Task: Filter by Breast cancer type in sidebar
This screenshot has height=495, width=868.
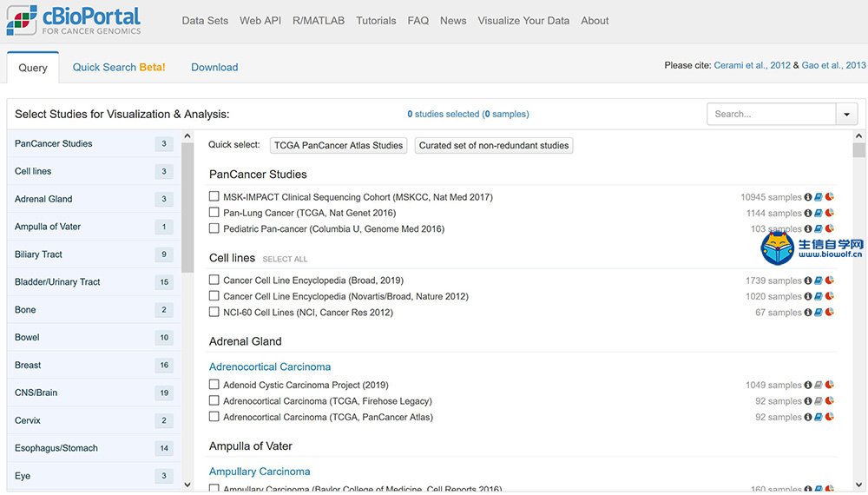Action: click(x=94, y=365)
